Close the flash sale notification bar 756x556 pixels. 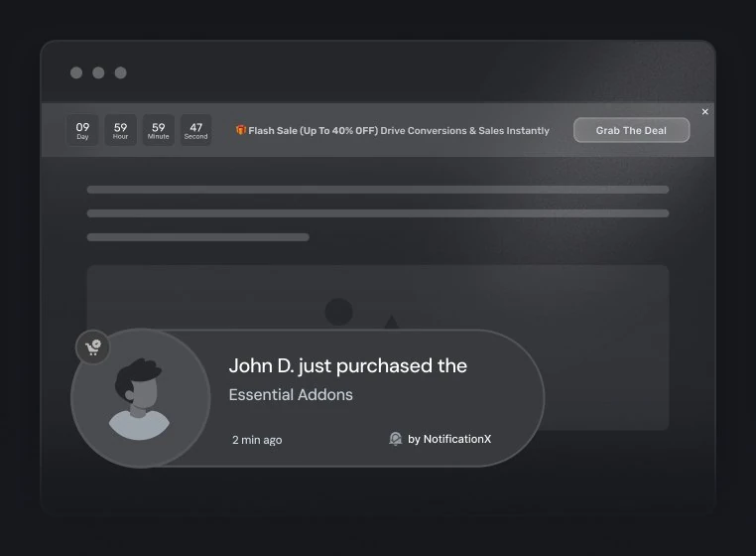(704, 111)
